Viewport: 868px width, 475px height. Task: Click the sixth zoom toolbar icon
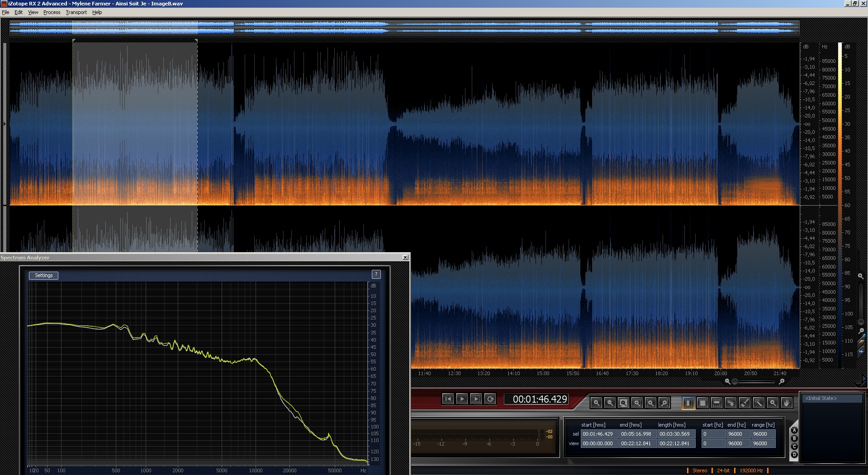pos(664,402)
